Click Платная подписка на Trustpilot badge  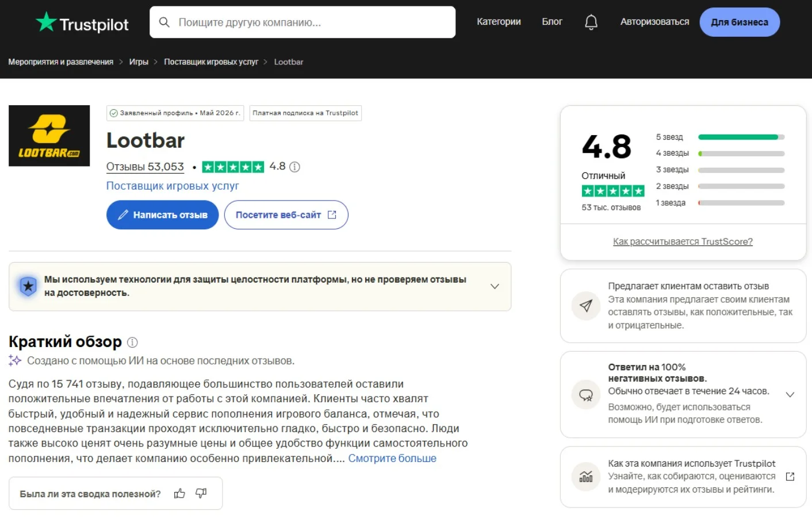[x=305, y=113]
